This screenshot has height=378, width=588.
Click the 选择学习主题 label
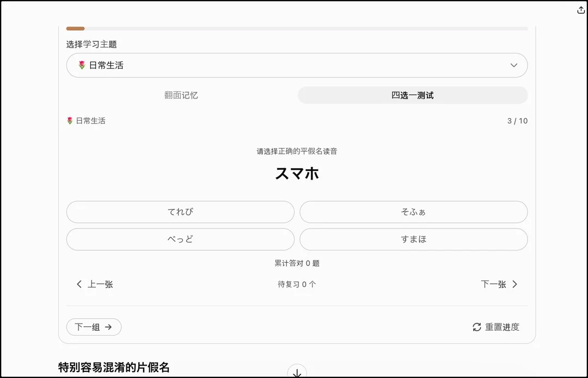tap(91, 44)
